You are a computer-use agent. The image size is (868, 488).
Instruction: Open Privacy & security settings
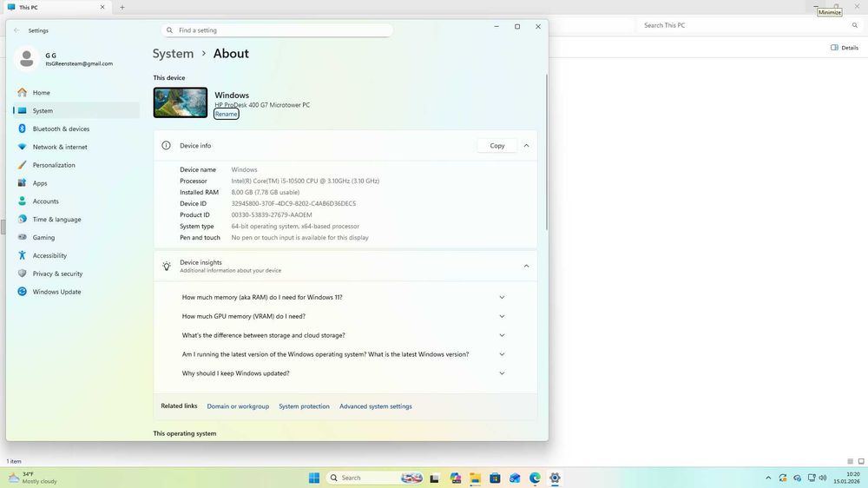pos(76,274)
